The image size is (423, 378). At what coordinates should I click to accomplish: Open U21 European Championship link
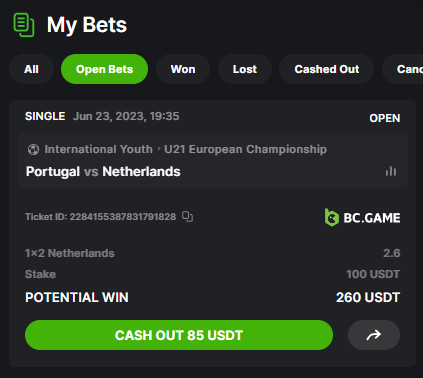click(x=245, y=149)
